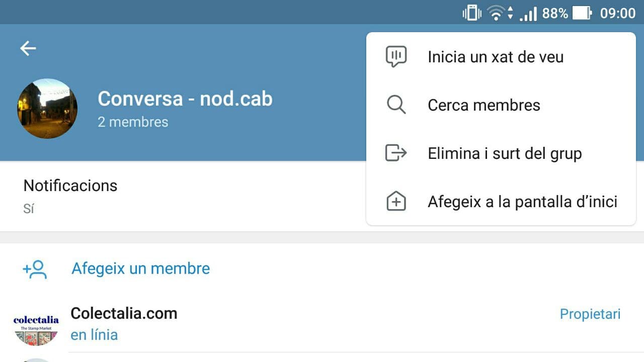Tap the "Afegeix un membre" link
644x362 pixels.
[x=140, y=268]
